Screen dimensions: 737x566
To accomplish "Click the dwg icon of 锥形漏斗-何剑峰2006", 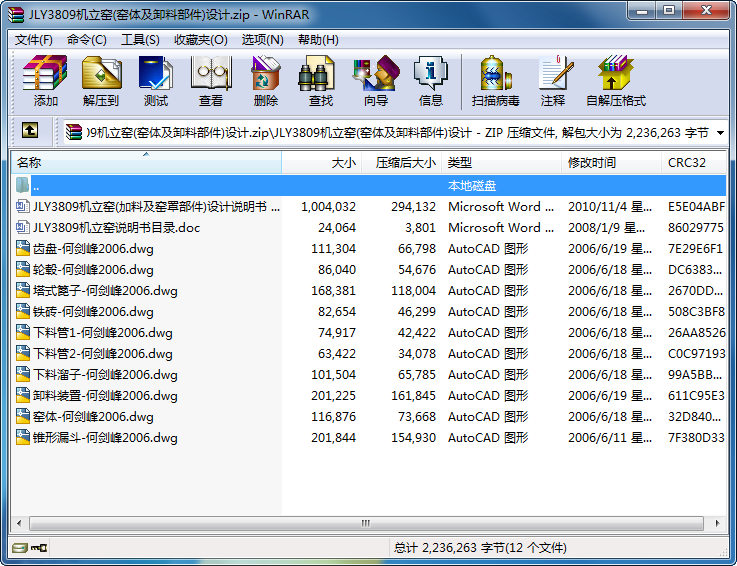I will coord(23,437).
